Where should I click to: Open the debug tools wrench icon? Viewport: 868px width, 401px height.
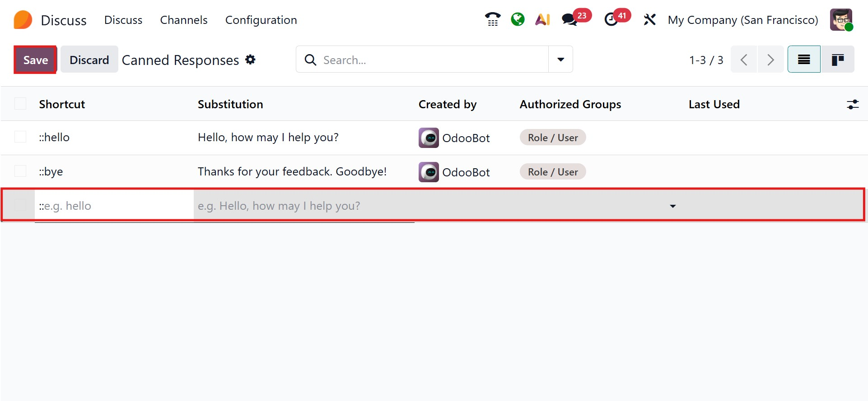point(649,19)
